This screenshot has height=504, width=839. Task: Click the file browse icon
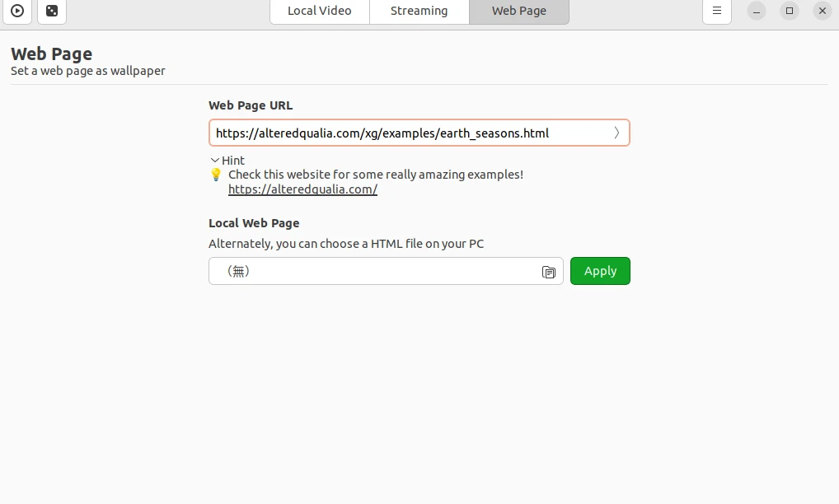(549, 272)
